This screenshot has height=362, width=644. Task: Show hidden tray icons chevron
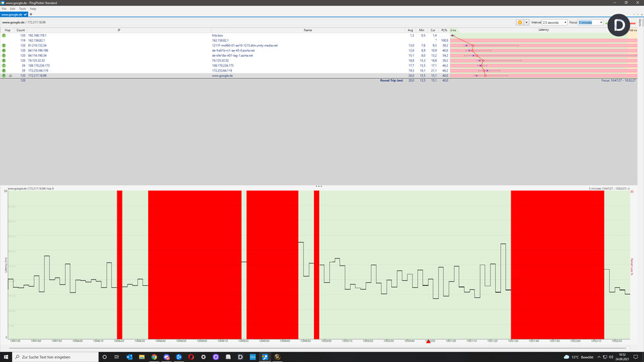[599, 357]
